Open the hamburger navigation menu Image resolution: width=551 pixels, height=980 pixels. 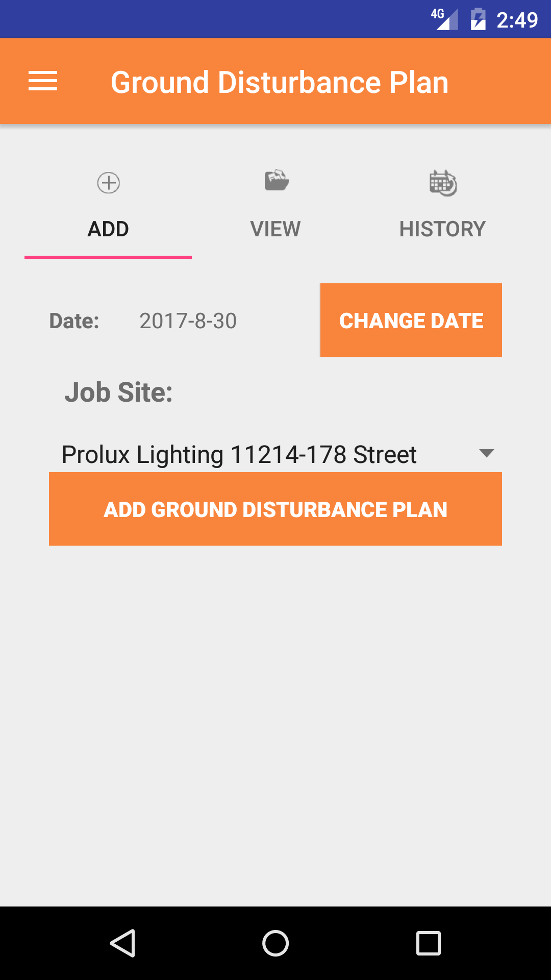pos(43,82)
